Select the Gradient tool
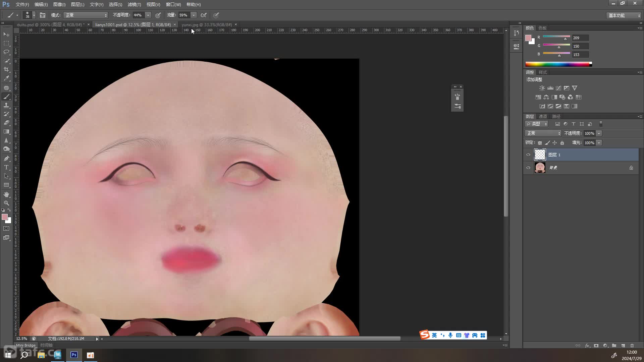 [6, 131]
